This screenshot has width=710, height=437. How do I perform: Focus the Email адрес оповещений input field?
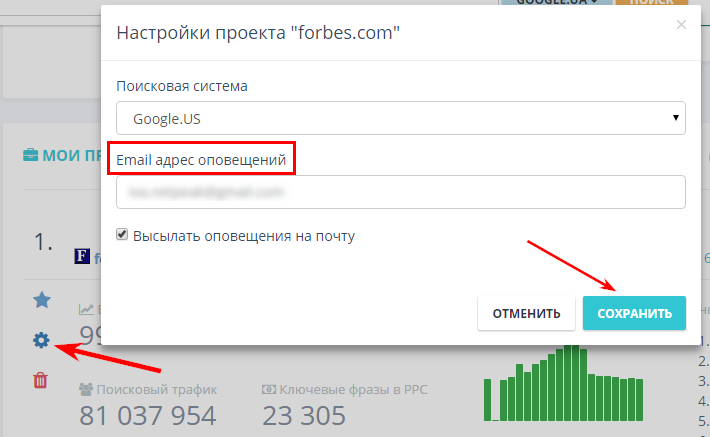401,192
